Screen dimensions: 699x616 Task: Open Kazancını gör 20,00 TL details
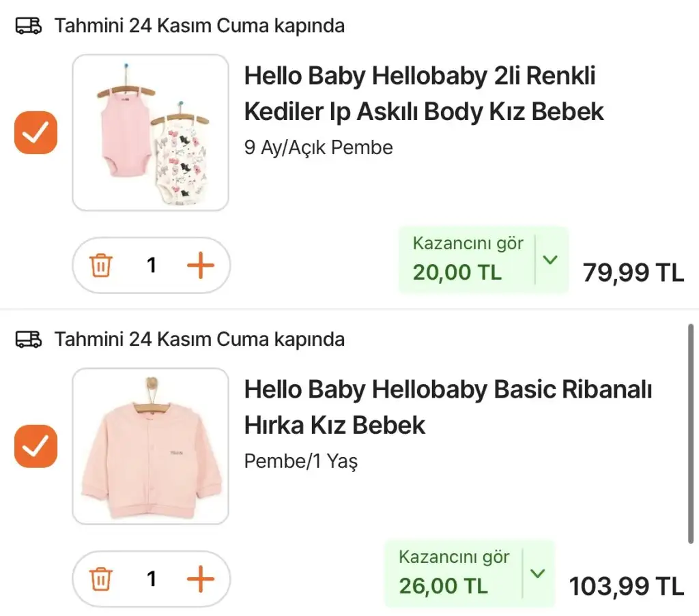coord(468,260)
